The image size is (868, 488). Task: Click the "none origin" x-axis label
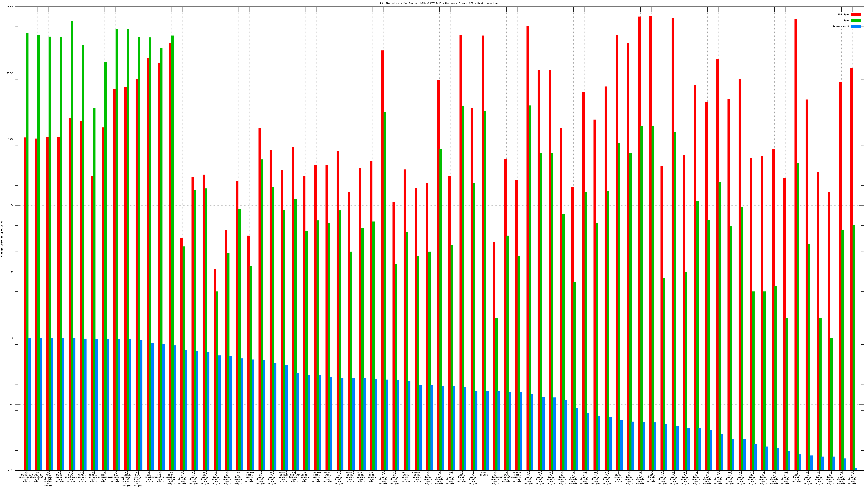click(484, 474)
